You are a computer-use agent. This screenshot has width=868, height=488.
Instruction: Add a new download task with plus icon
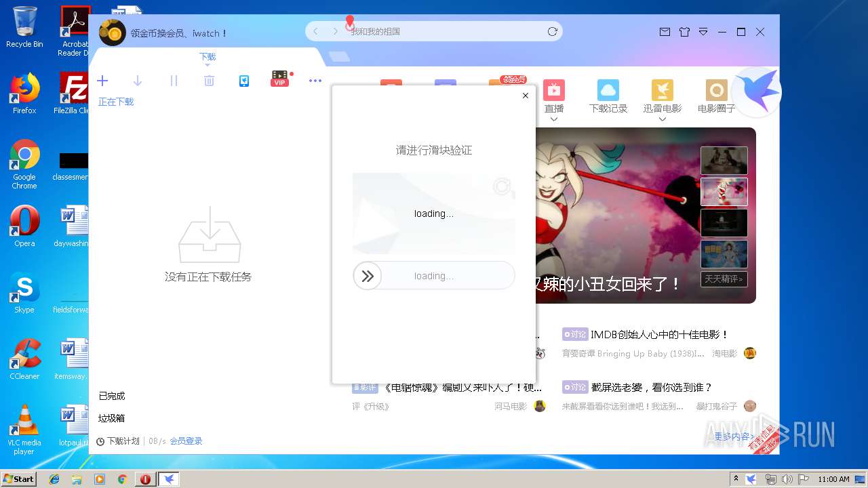pos(102,81)
